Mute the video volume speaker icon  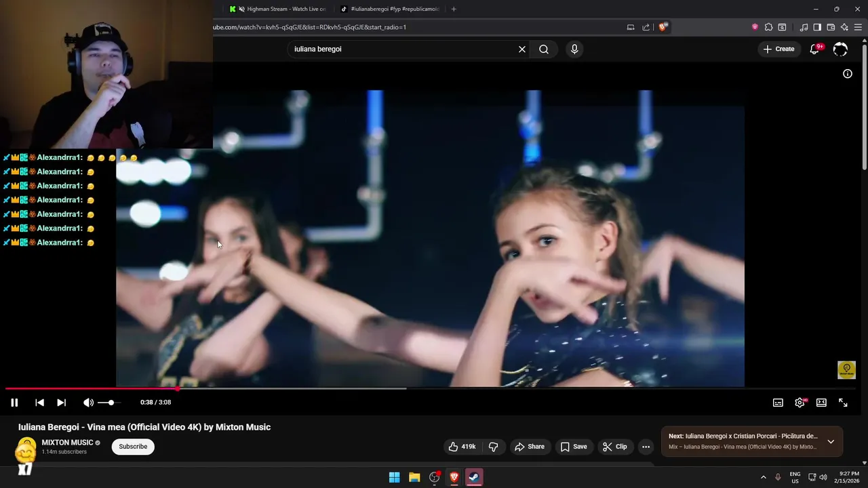coord(88,403)
